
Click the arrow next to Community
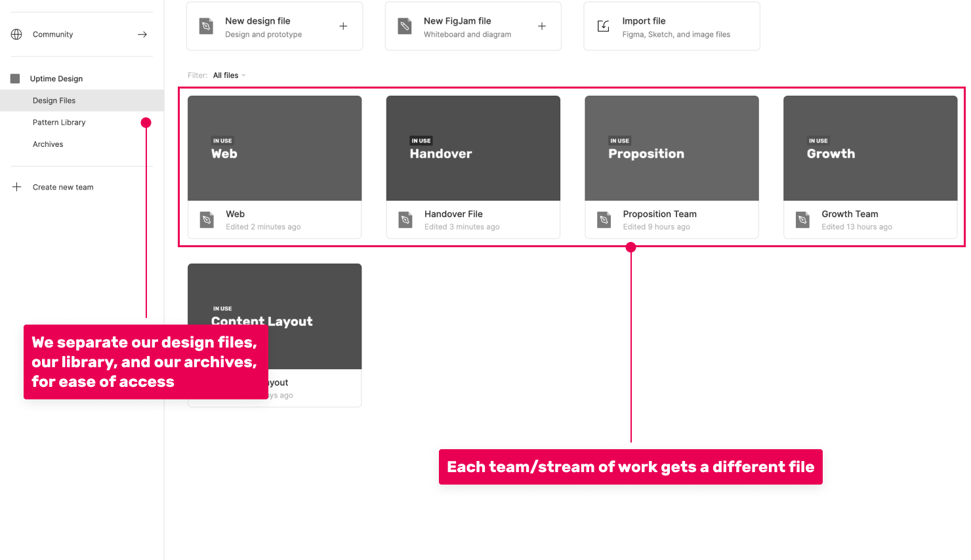[142, 34]
